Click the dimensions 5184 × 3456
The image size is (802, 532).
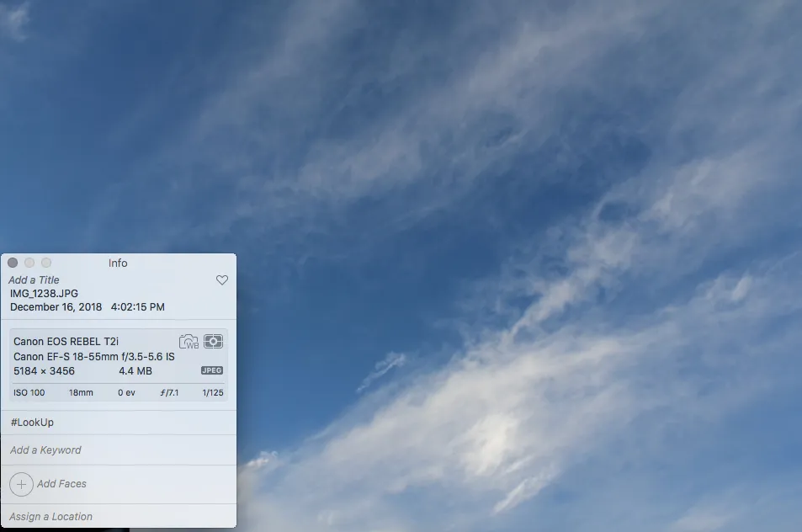click(44, 371)
